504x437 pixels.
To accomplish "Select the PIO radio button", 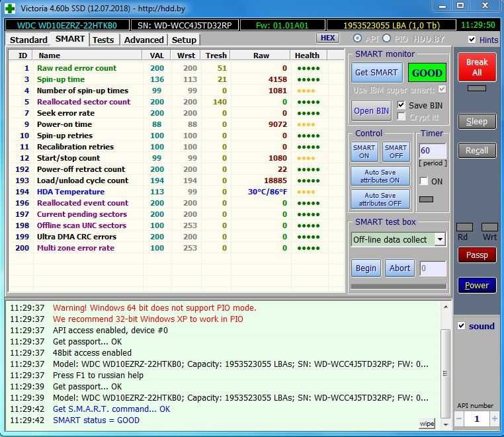I will tap(388, 39).
